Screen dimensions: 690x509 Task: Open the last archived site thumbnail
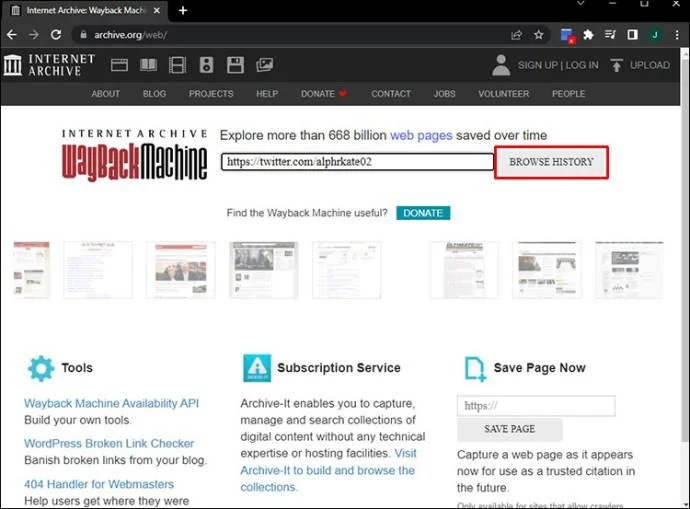[629, 270]
